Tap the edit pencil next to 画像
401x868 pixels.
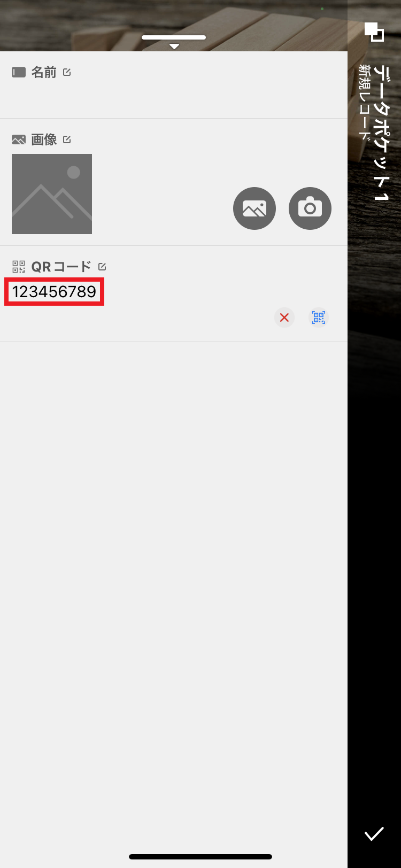(67, 139)
